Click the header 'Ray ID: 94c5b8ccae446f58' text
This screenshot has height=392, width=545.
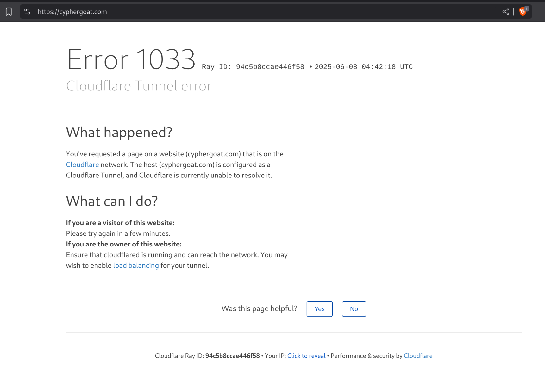point(253,67)
